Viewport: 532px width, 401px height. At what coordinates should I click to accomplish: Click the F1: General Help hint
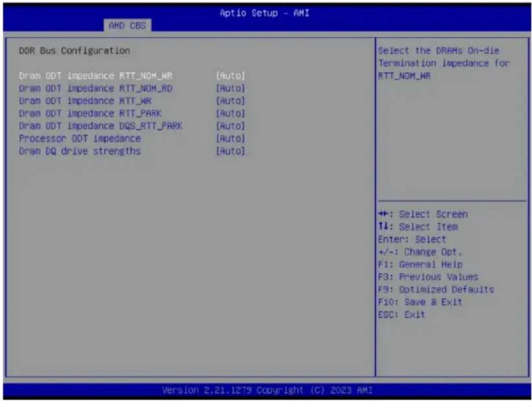point(420,264)
